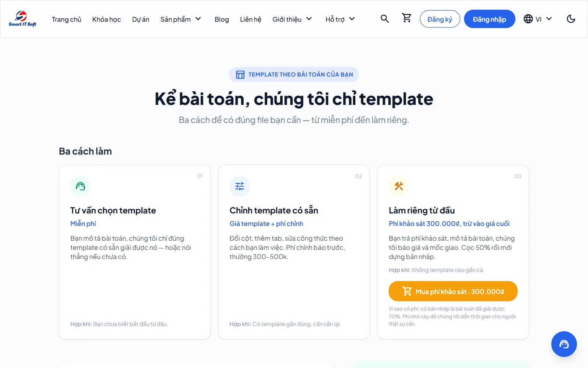Click 'Hợp khi: Bạn chưa biết bắt đầu từ đâu.'
The width and height of the screenshot is (588, 368).
(x=119, y=324)
